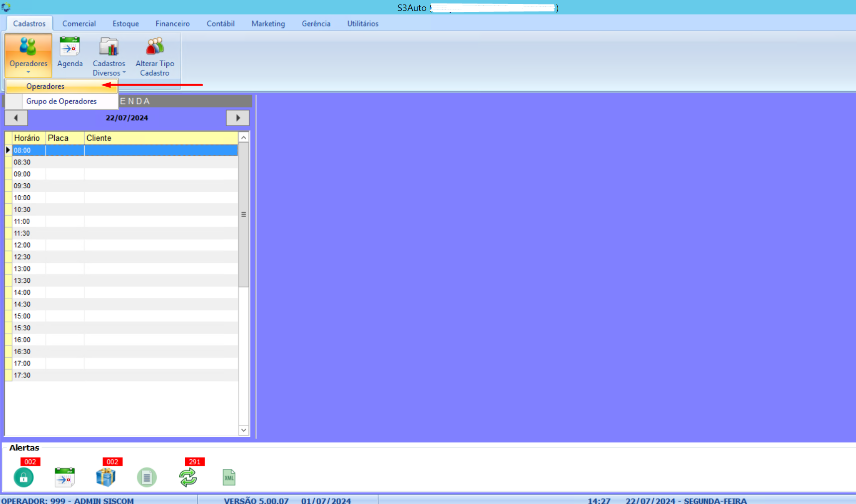Viewport: 856px width, 504px height.
Task: Click the green padlock alert icon
Action: [x=23, y=477]
